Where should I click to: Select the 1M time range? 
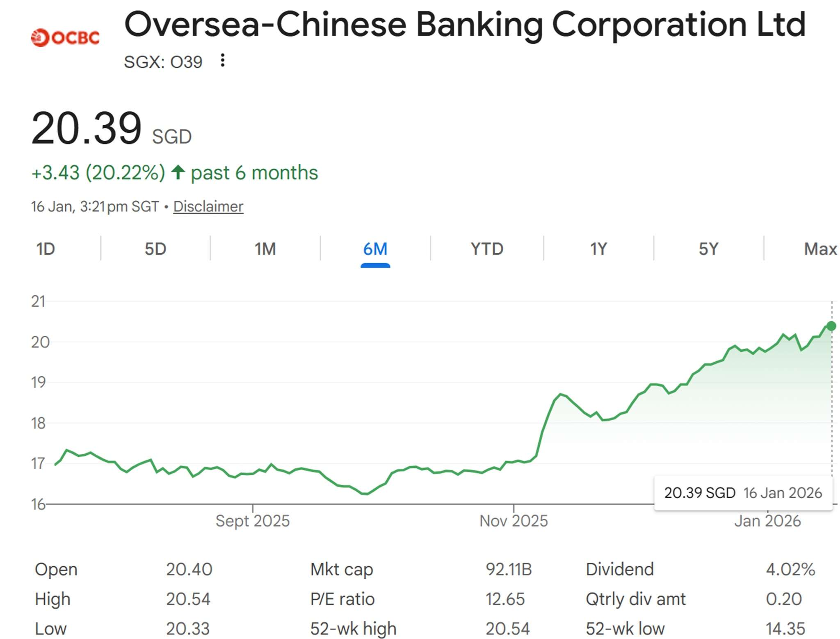(265, 249)
